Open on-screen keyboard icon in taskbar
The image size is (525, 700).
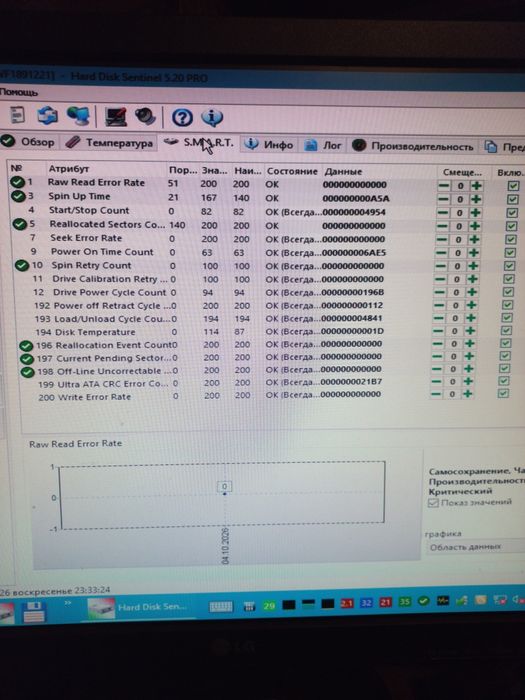tap(221, 606)
